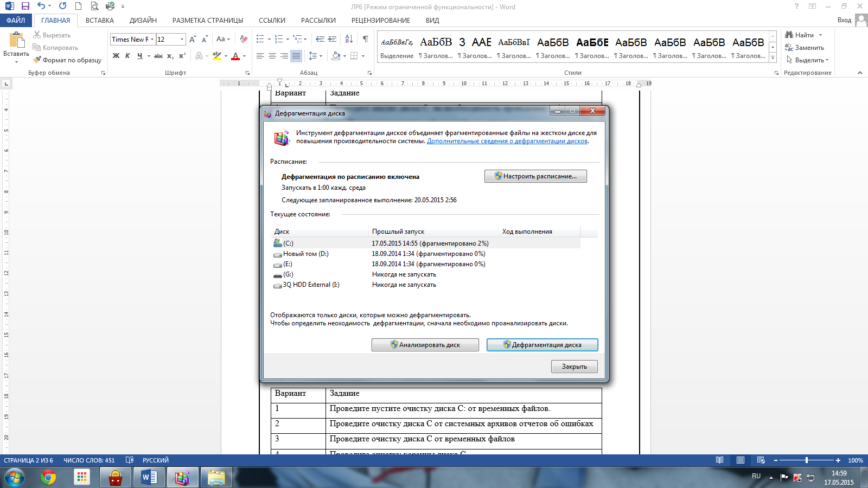Toggle underline formatting

click(140, 56)
